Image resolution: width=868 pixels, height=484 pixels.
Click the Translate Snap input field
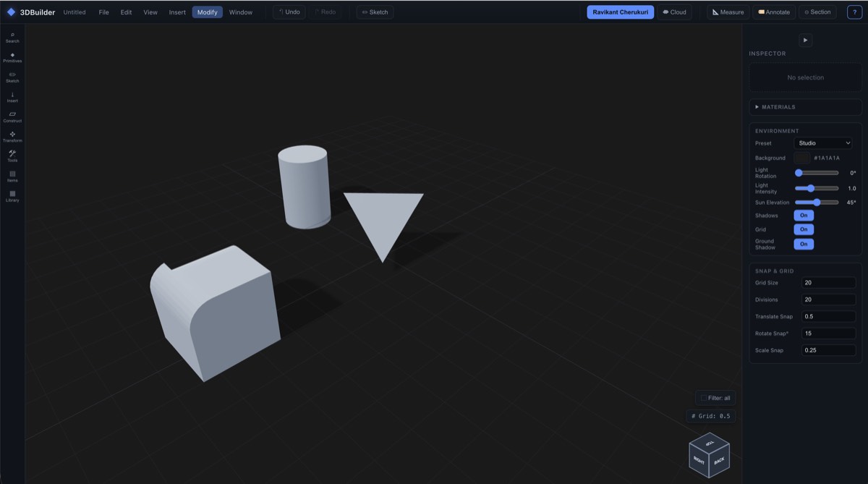coord(828,316)
